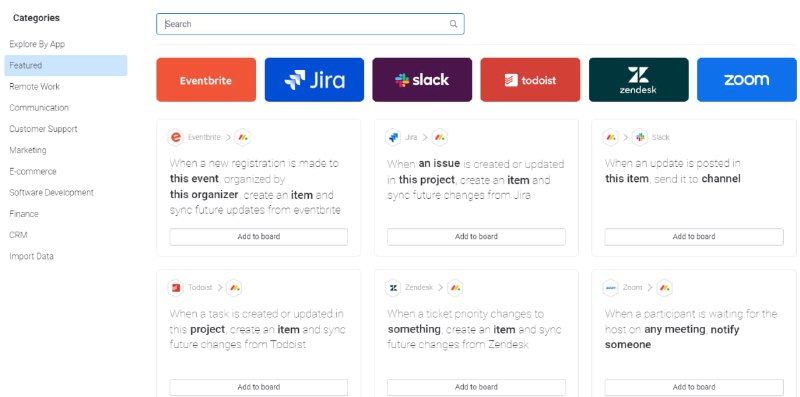Open the Zendesk app tile
The height and width of the screenshot is (397, 800).
(639, 80)
